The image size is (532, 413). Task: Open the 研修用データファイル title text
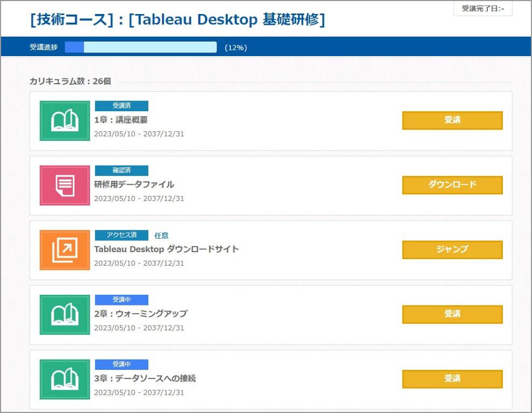click(x=134, y=185)
